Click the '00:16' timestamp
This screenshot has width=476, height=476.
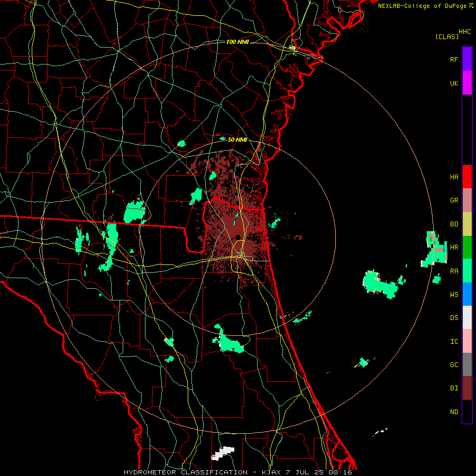[x=340, y=472]
